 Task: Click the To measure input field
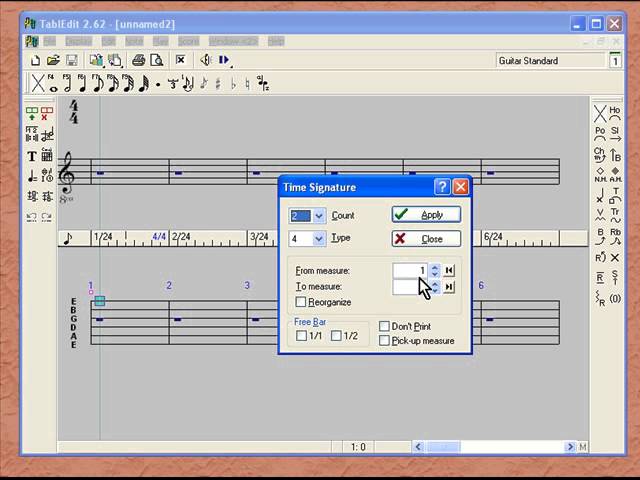[410, 287]
